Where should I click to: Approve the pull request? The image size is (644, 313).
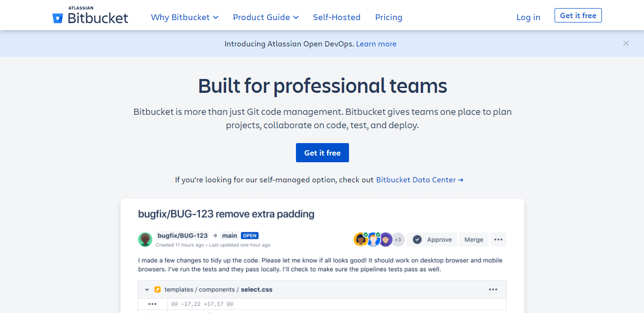[432, 240]
